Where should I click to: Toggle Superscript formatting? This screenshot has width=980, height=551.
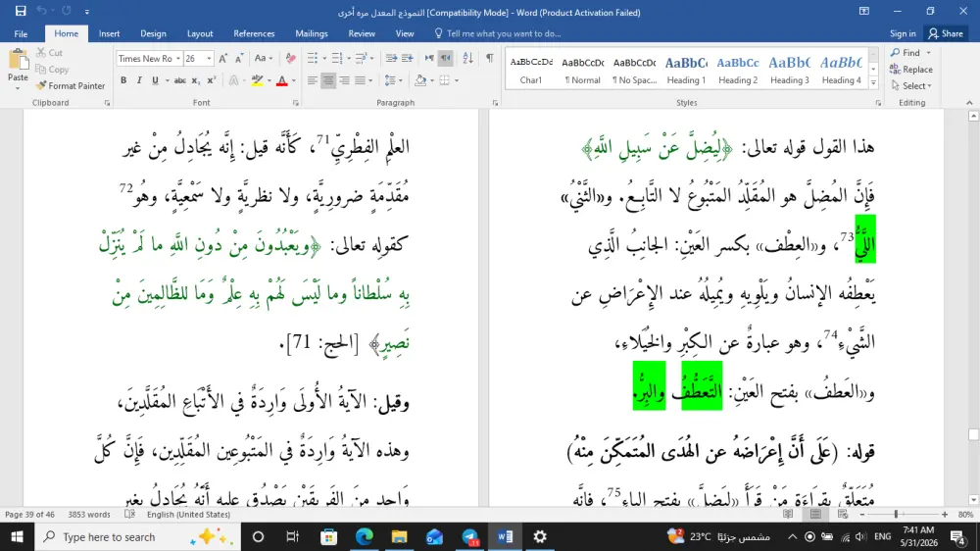point(212,80)
